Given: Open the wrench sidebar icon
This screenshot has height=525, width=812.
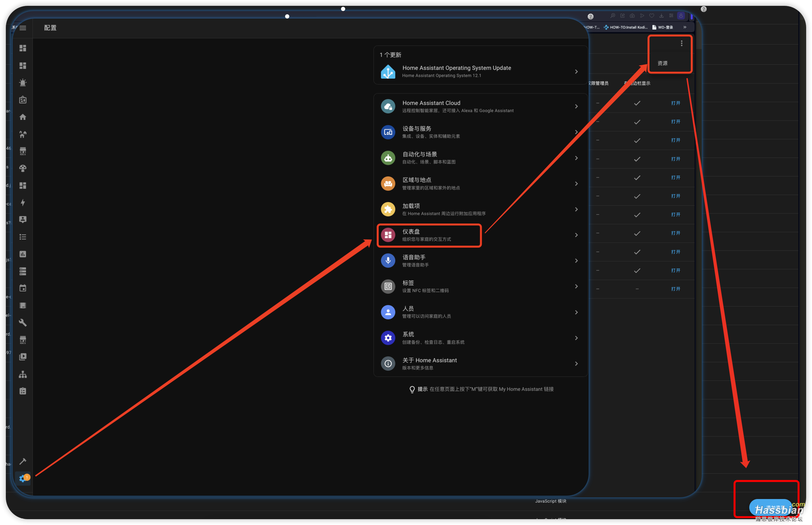Looking at the screenshot, I should click(23, 323).
